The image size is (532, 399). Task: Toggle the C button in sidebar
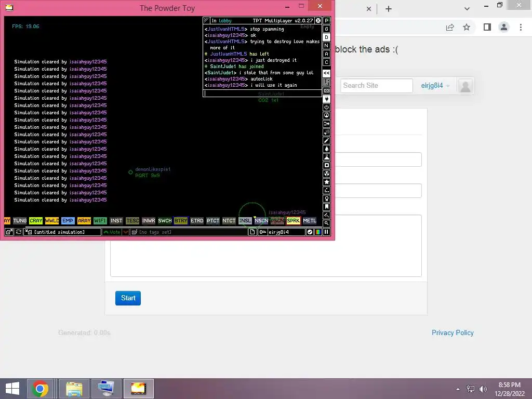(326, 62)
